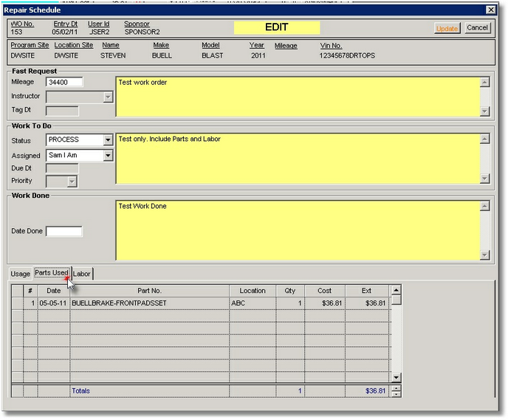Click the Date Done input field
508x420 pixels.
64,232
